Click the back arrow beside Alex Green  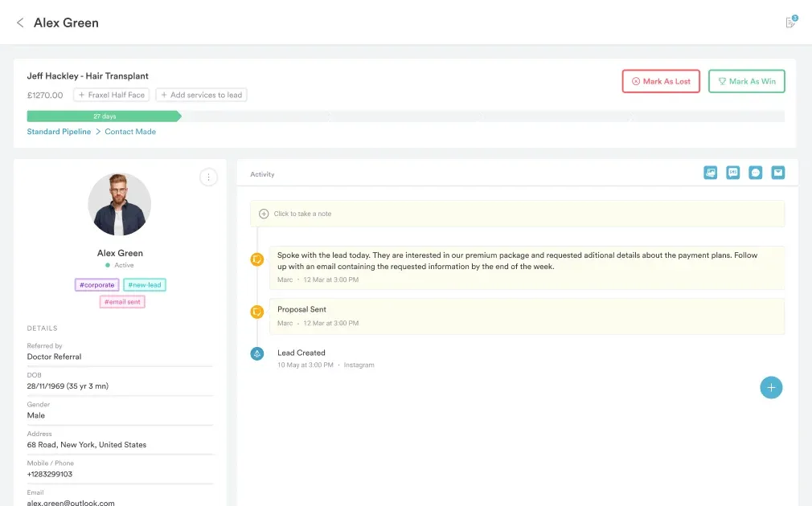coord(20,22)
